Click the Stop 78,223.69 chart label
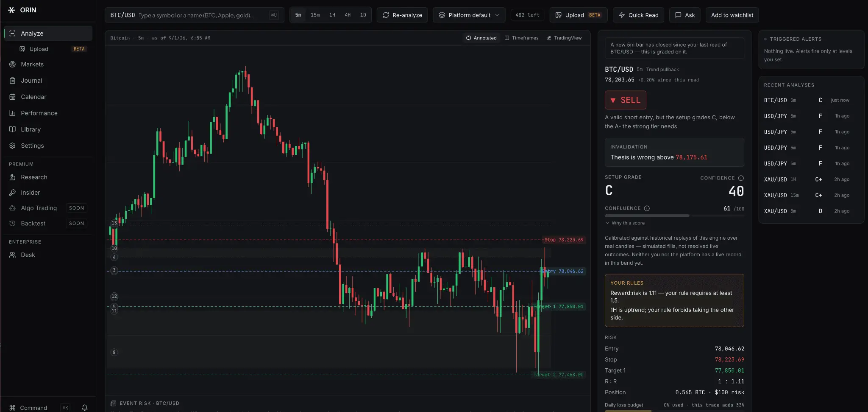 click(564, 240)
